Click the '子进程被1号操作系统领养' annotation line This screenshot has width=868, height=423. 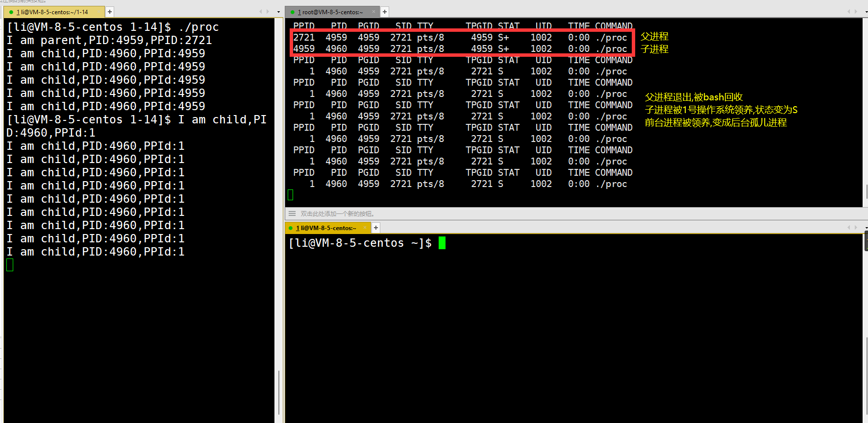721,110
